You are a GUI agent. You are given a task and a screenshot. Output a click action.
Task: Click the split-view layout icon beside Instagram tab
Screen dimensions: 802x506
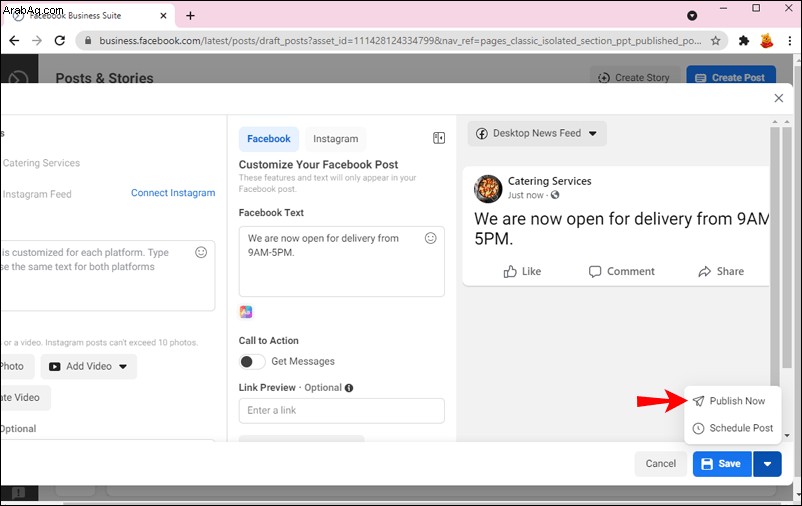(439, 138)
